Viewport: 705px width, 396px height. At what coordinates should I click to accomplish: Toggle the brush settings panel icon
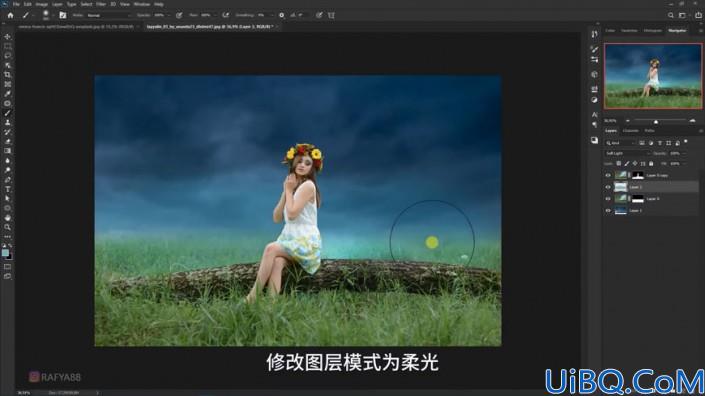click(x=62, y=15)
